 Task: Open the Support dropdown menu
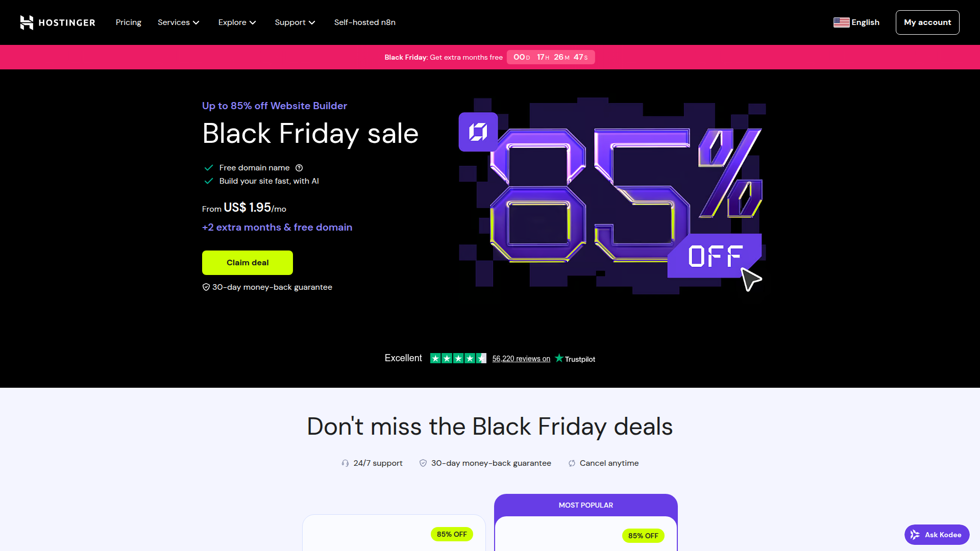click(295, 22)
